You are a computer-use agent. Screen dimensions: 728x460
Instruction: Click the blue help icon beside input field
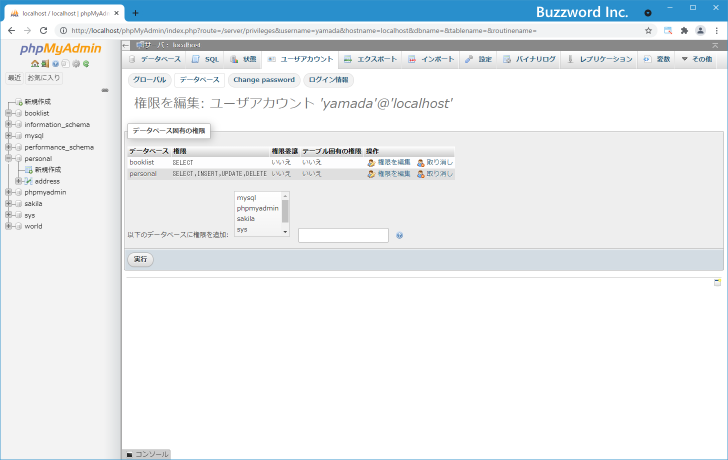(x=399, y=236)
